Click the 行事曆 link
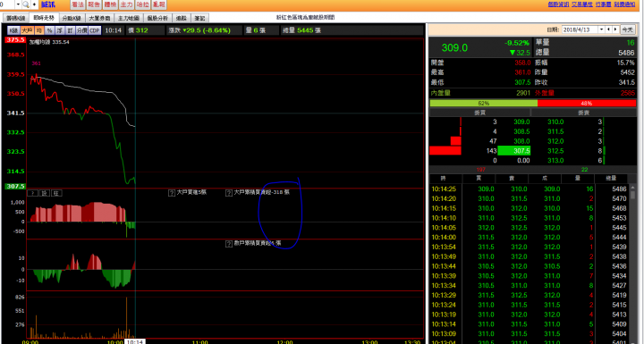This screenshot has height=344, width=644. (x=604, y=4)
